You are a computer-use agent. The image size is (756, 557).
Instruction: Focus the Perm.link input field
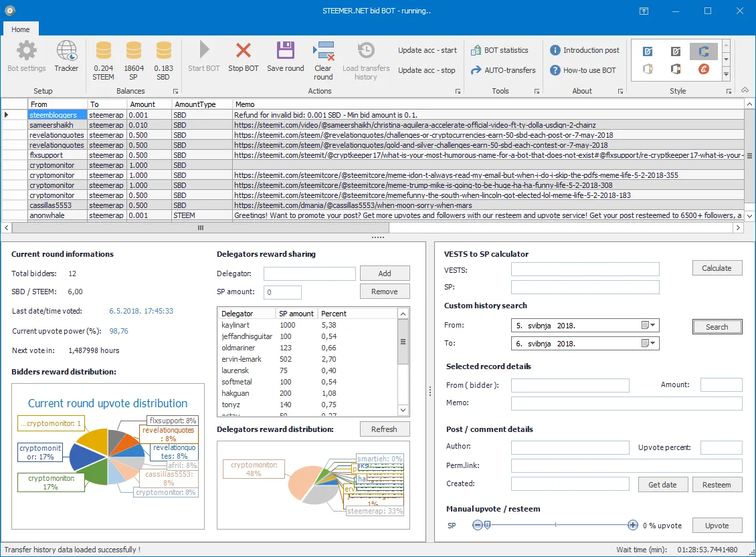click(626, 465)
